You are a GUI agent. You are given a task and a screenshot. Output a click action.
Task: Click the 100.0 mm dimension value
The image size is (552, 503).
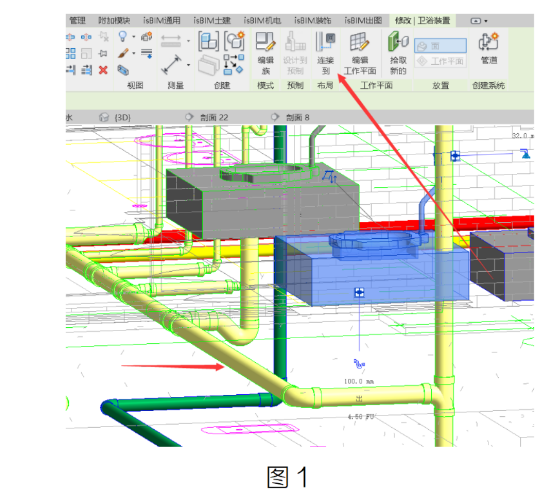(x=359, y=381)
